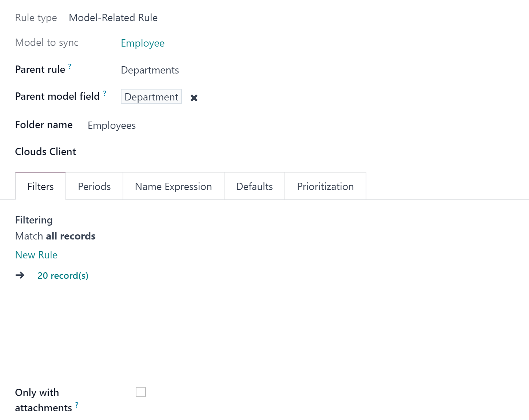Select the Department field tag
The height and width of the screenshot is (420, 529).
pos(151,97)
